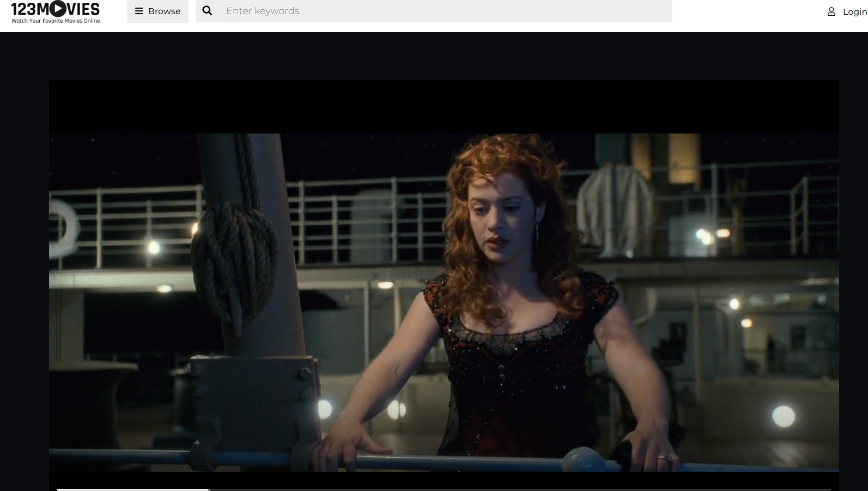
Task: Click the magnifying glass search icon
Action: coord(207,11)
